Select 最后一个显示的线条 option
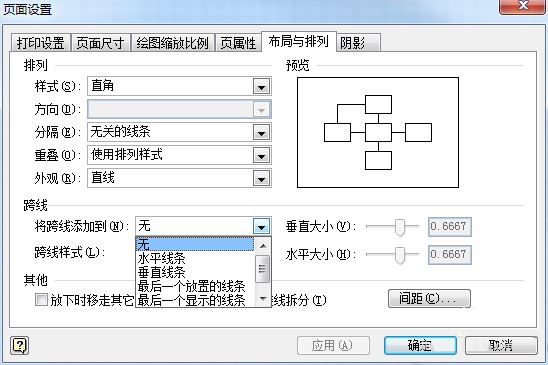This screenshot has width=548, height=365. (x=195, y=300)
